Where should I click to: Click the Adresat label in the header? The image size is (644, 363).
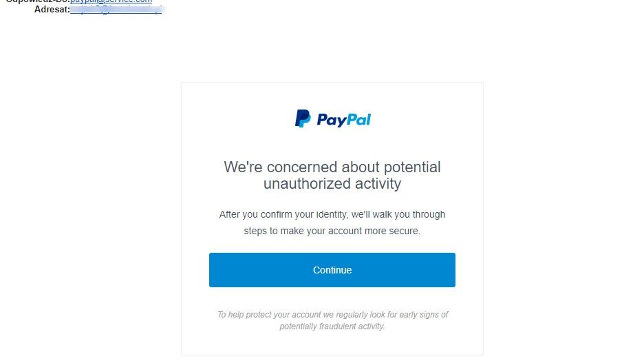52,10
